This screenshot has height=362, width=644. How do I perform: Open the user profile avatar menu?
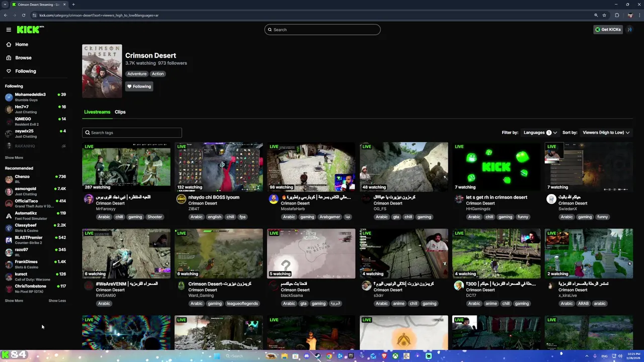coord(629,30)
